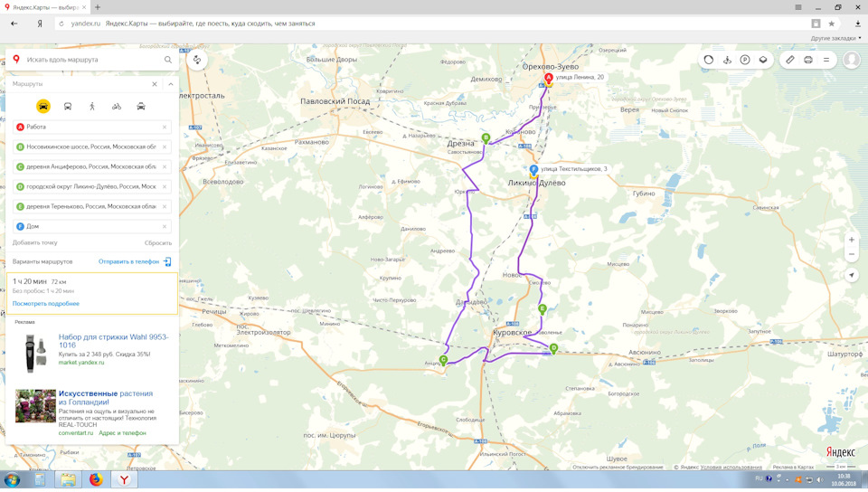Screen dimensions: 868x492
Task: Click the Сбросить link
Action: pyautogui.click(x=158, y=242)
